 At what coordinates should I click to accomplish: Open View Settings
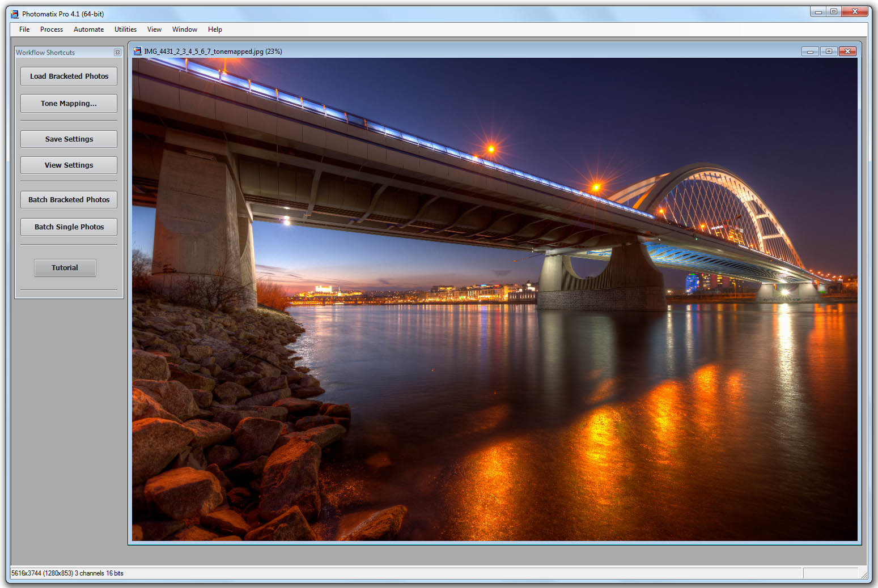(68, 165)
